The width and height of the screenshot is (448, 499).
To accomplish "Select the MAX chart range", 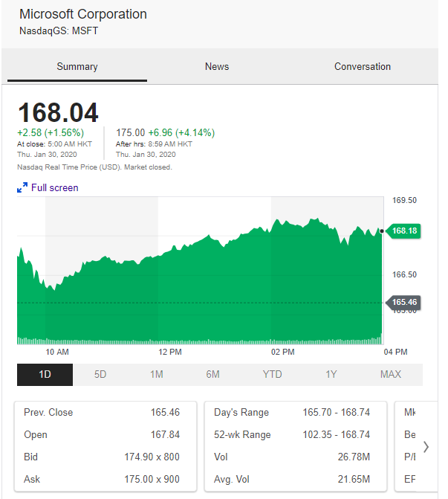I will (391, 375).
